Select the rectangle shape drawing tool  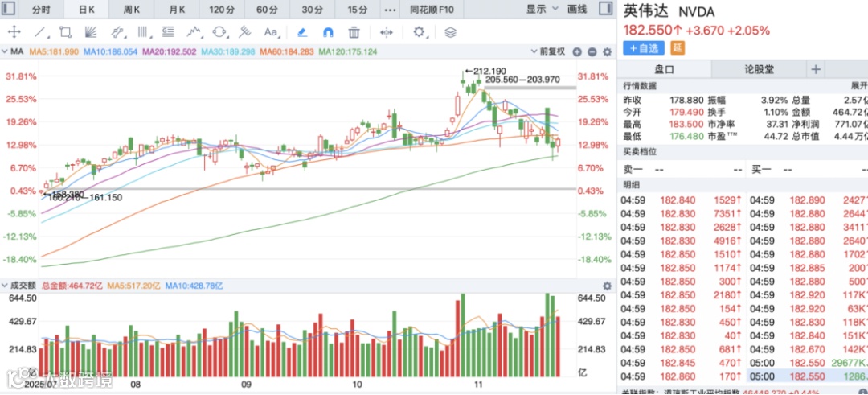[x=65, y=32]
